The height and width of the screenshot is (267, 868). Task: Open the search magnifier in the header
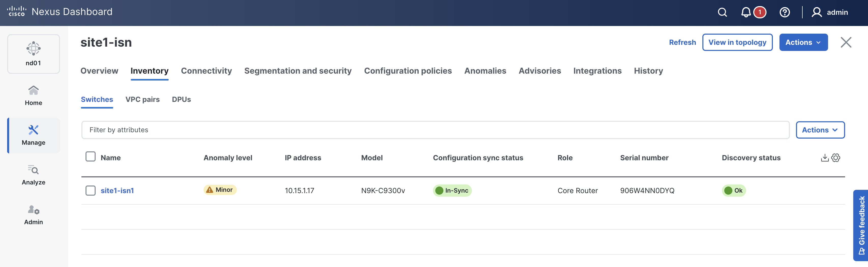click(x=722, y=12)
